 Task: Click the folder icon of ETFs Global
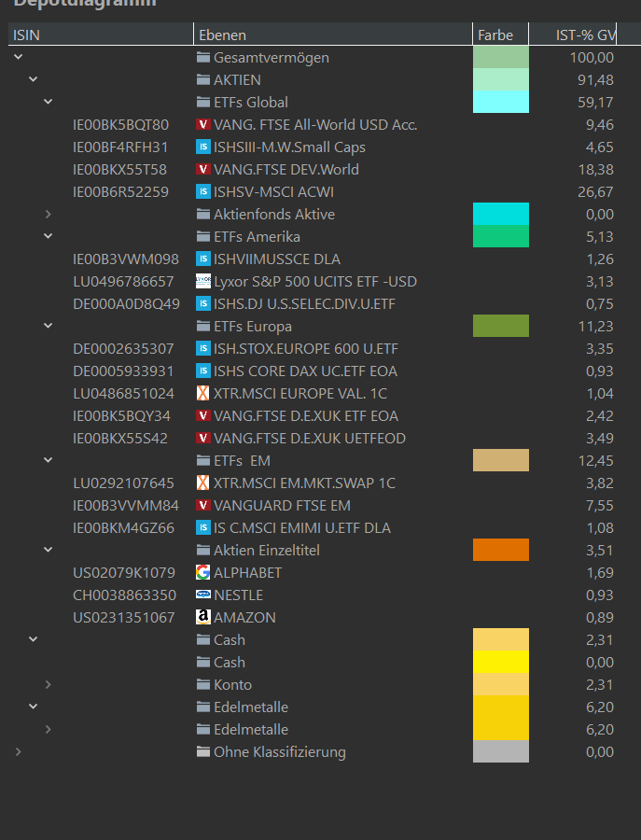point(203,103)
